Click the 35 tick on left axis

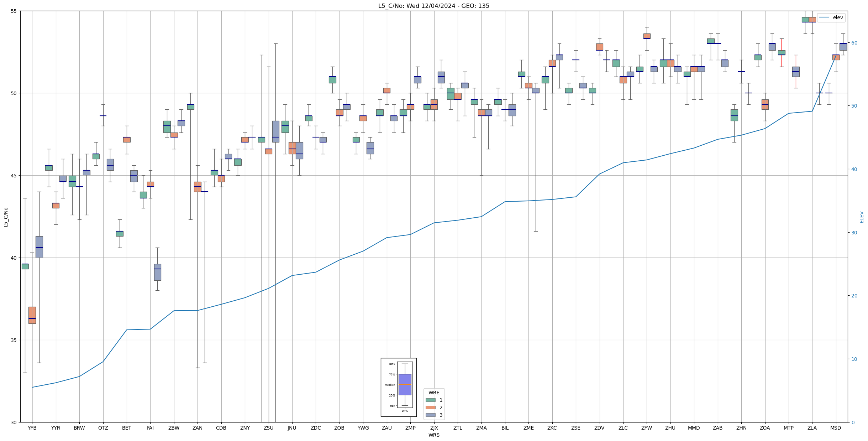point(14,340)
